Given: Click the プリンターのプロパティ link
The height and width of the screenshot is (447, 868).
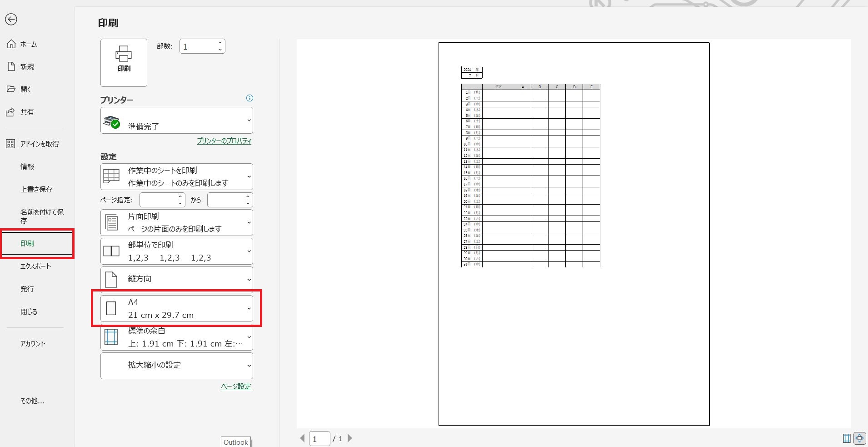Looking at the screenshot, I should [x=224, y=141].
